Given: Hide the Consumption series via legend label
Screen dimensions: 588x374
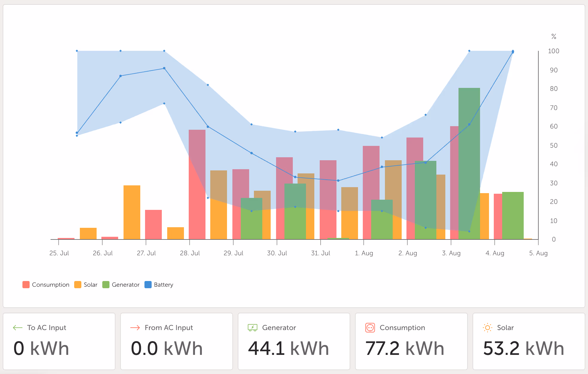Looking at the screenshot, I should point(51,285).
